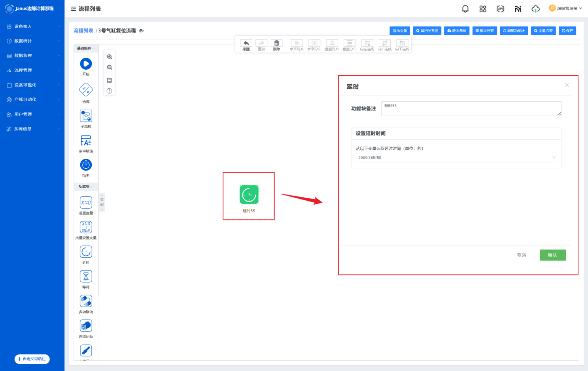Click the zoom in magnifier icon
588x371 pixels.
(110, 57)
